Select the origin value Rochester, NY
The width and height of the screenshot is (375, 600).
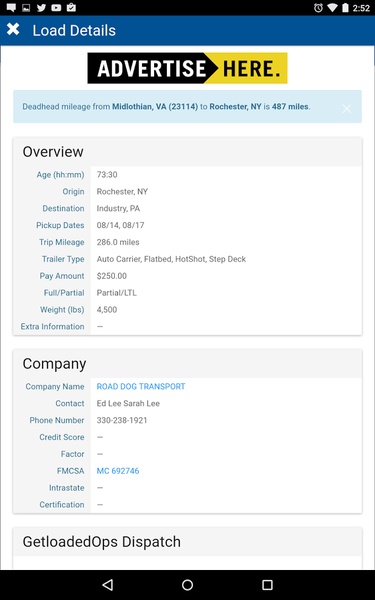[x=122, y=191]
